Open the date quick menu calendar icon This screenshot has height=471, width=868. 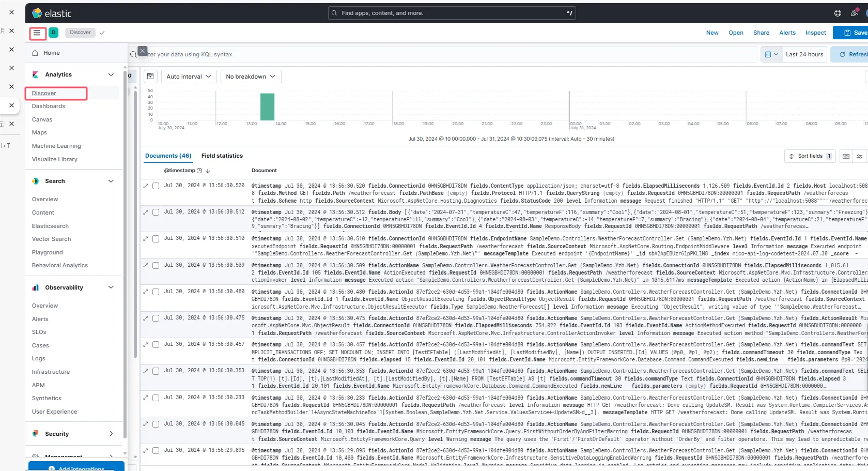click(771, 54)
